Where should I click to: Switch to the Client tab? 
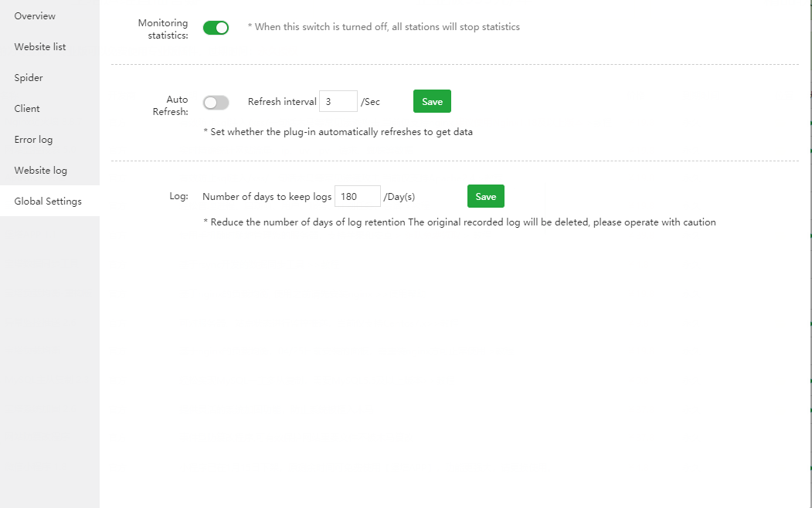pos(27,109)
